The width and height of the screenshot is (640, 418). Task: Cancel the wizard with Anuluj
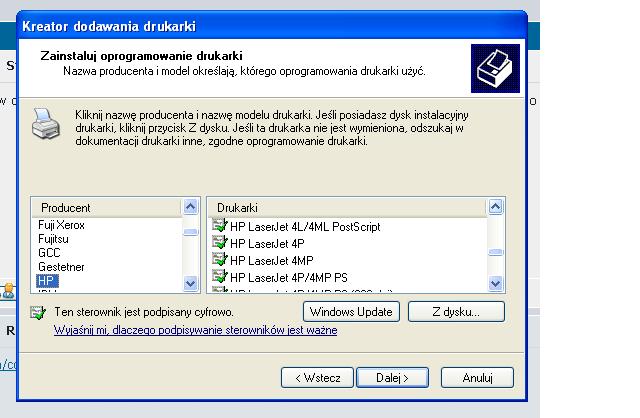pos(477,378)
